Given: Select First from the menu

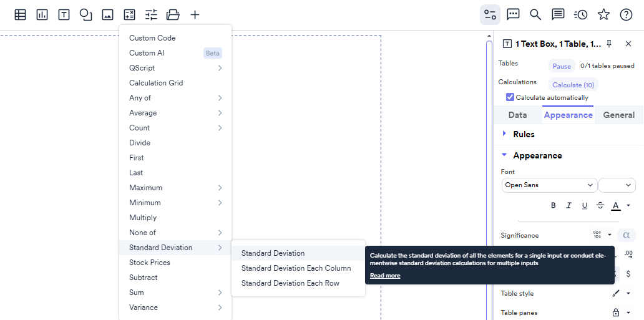Looking at the screenshot, I should click(175, 158).
